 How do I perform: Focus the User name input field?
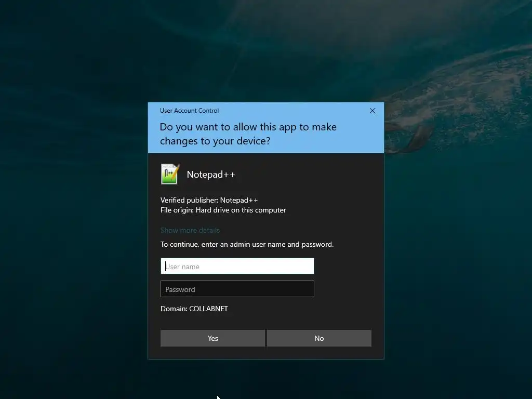[x=237, y=266]
